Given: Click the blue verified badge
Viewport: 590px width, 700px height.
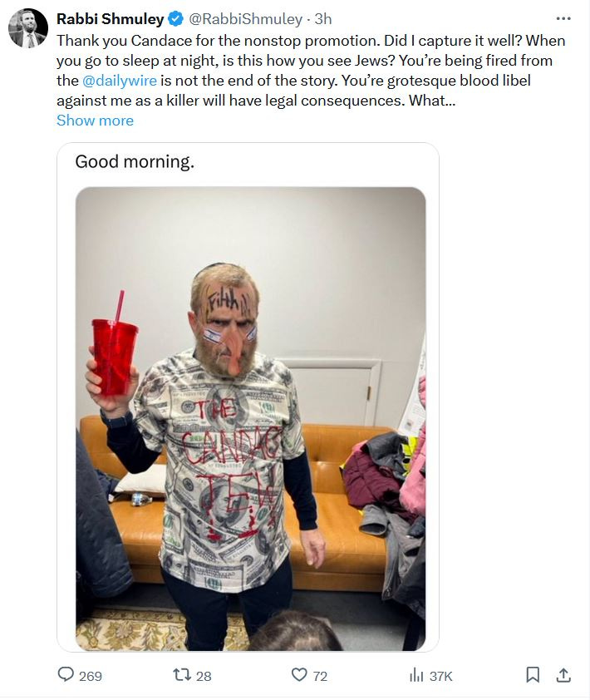Looking at the screenshot, I should click(x=175, y=19).
